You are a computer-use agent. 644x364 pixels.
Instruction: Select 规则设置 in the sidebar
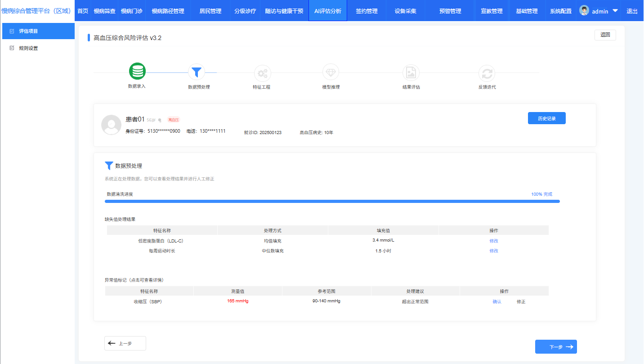(x=28, y=48)
